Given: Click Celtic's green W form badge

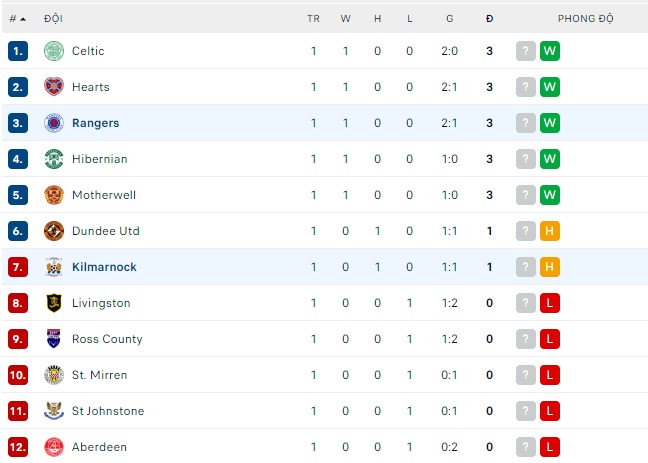Looking at the screenshot, I should [x=549, y=51].
